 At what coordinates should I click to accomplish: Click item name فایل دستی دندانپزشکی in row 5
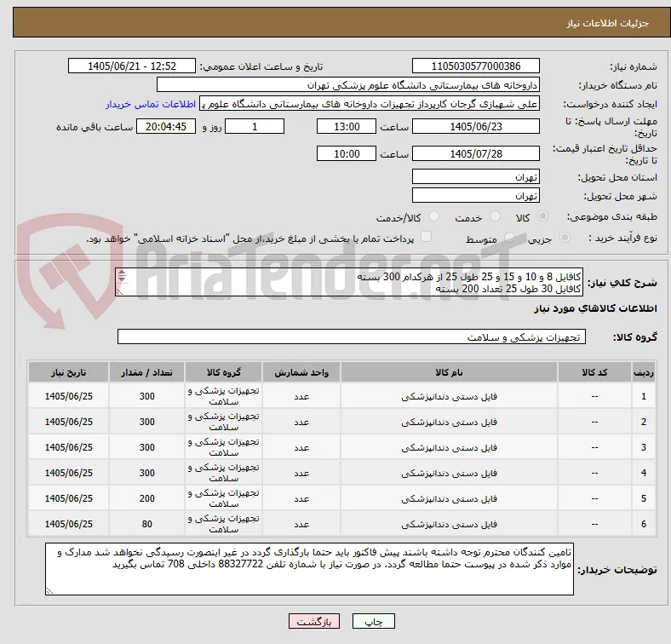tap(449, 499)
